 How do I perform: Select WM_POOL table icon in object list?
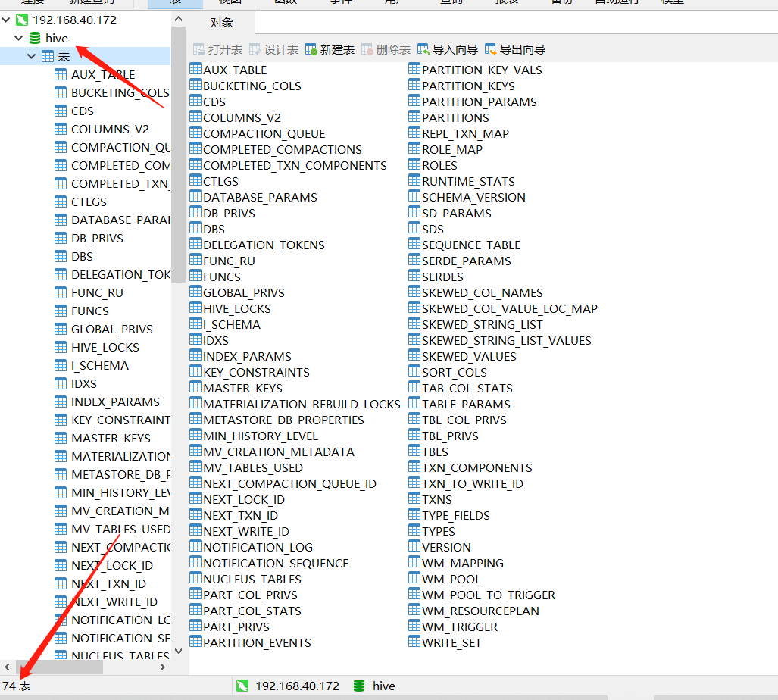(414, 578)
